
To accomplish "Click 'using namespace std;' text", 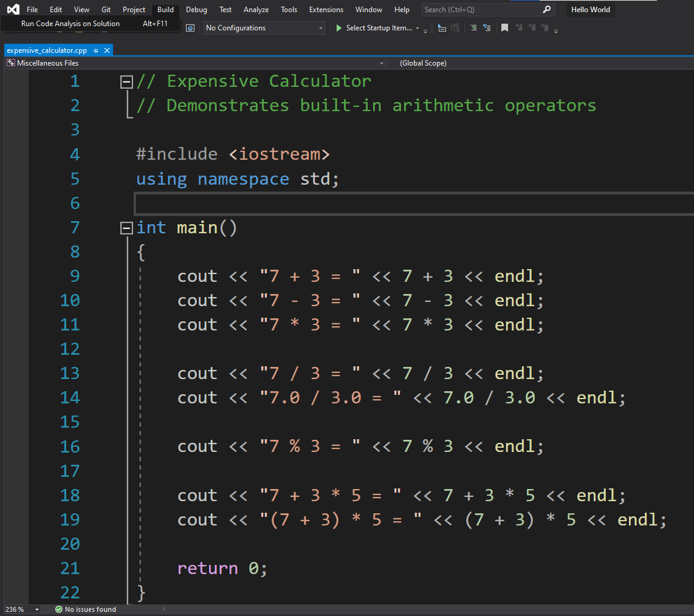I will [x=237, y=179].
